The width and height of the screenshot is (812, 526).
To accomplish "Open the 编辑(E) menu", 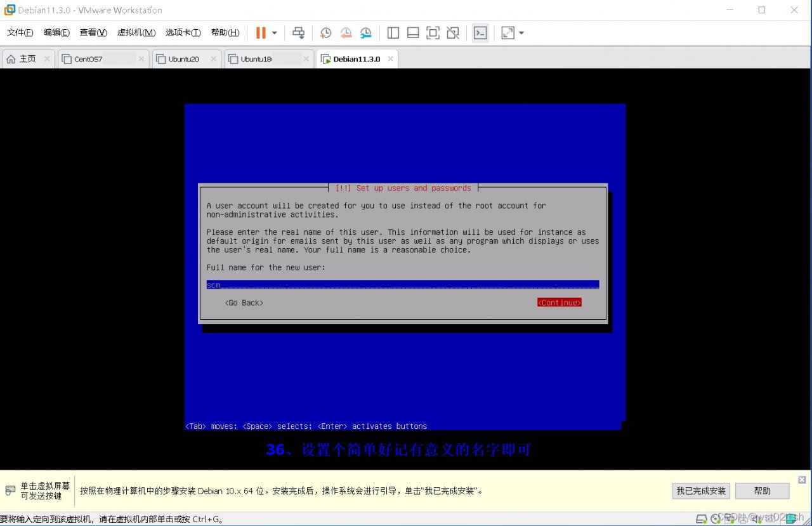I will (x=56, y=33).
